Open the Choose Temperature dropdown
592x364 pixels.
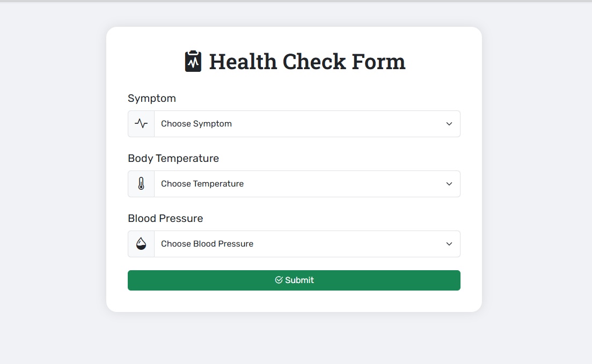point(307,184)
